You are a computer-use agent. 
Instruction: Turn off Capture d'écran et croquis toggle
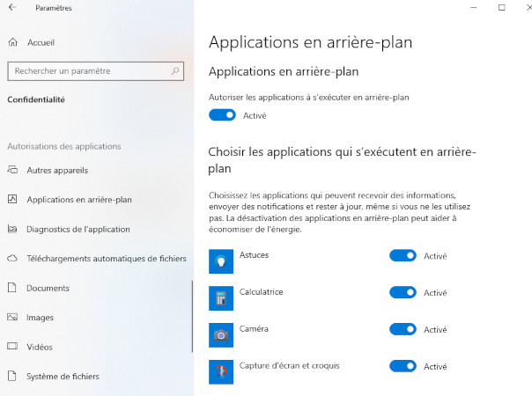click(403, 366)
